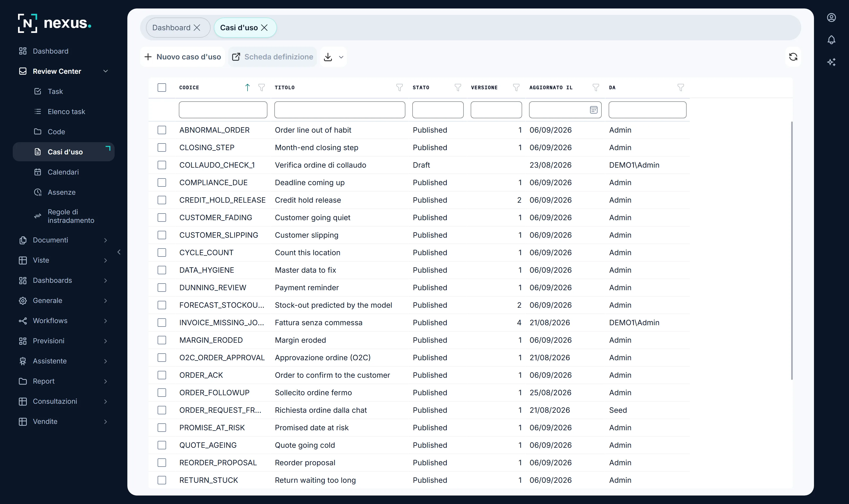Sort by the STATO column header
This screenshot has width=849, height=504.
tap(421, 88)
